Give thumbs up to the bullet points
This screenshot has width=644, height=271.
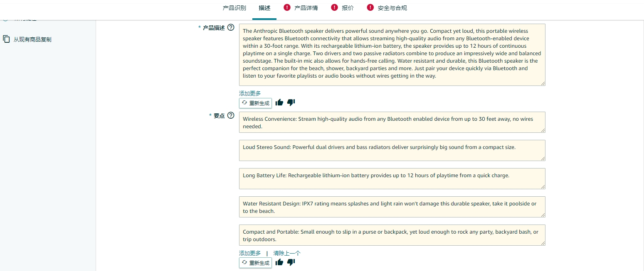[x=279, y=262]
